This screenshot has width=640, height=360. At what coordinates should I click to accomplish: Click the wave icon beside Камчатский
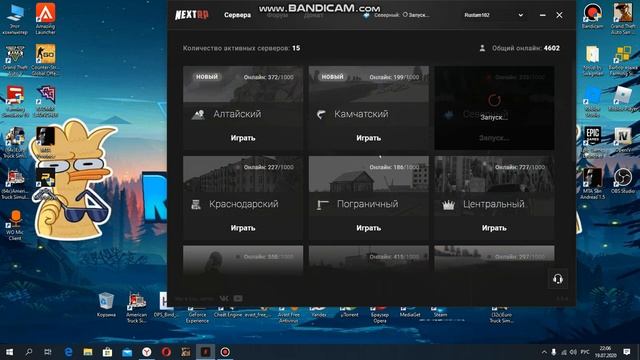321,115
